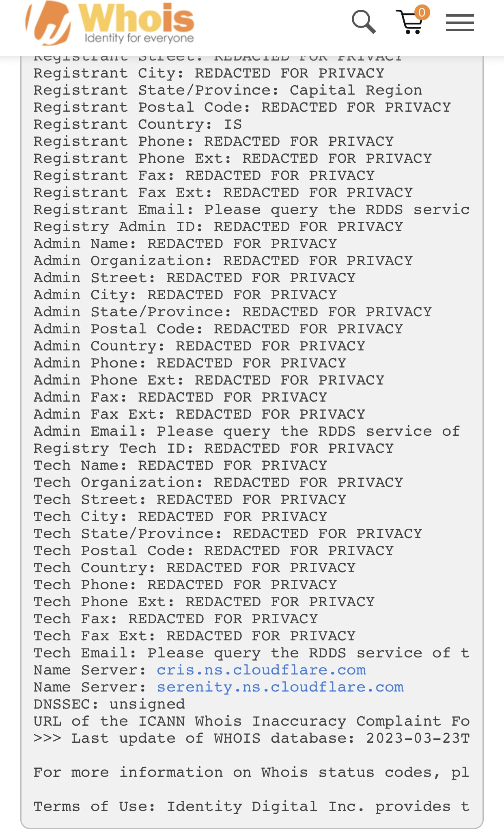Open the shopping cart icon
Viewport: 504px width, 830px height.
(x=411, y=23)
